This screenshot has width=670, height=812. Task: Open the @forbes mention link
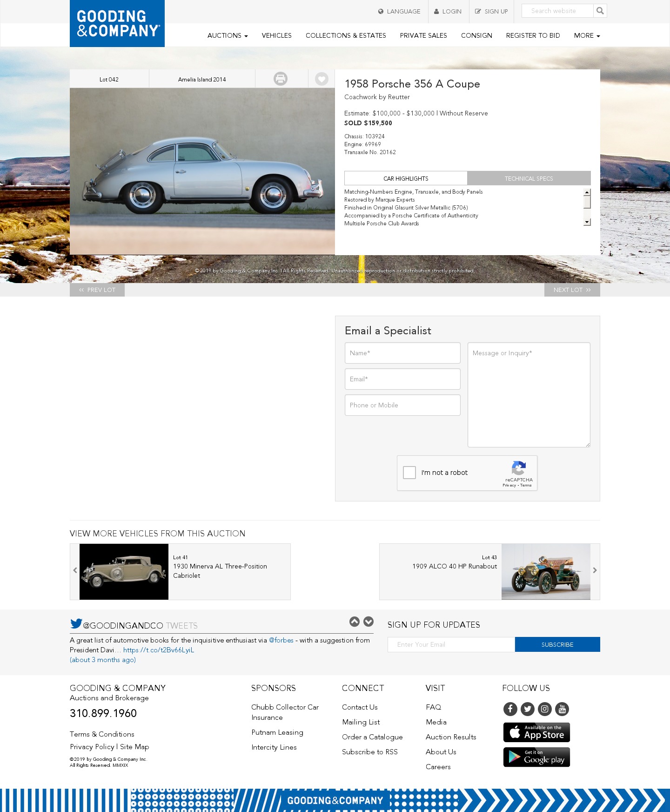tap(281, 640)
